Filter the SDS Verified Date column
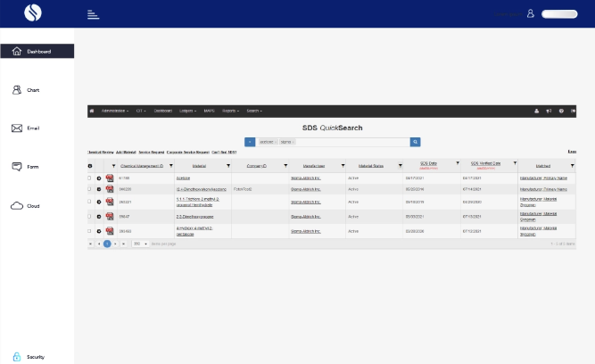595x364 pixels. (x=515, y=163)
